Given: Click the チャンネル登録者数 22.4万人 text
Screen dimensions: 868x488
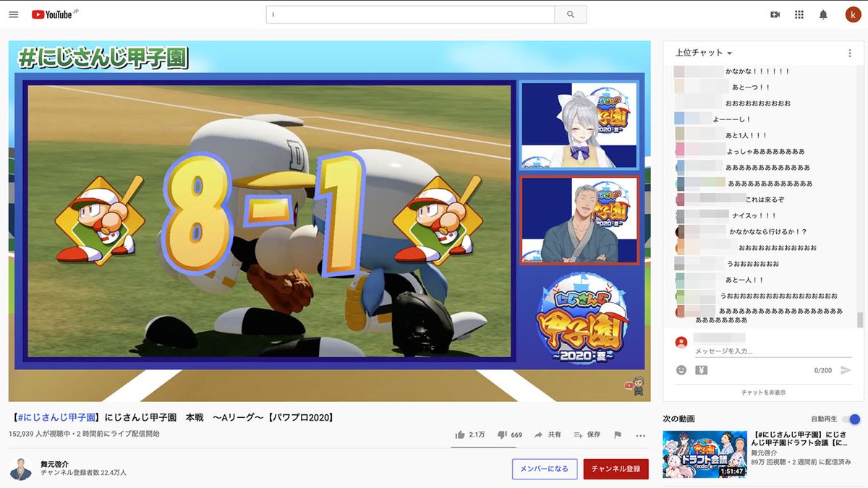Looking at the screenshot, I should (x=83, y=472).
